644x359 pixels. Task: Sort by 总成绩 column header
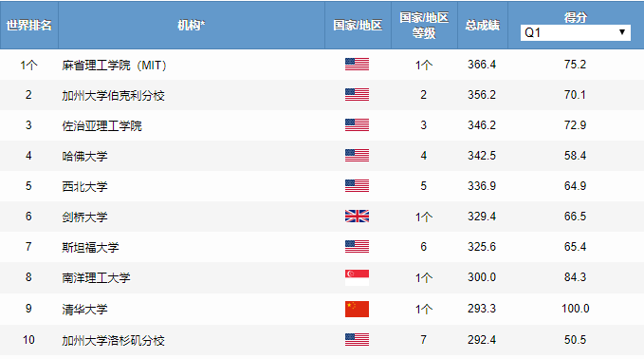tap(483, 26)
